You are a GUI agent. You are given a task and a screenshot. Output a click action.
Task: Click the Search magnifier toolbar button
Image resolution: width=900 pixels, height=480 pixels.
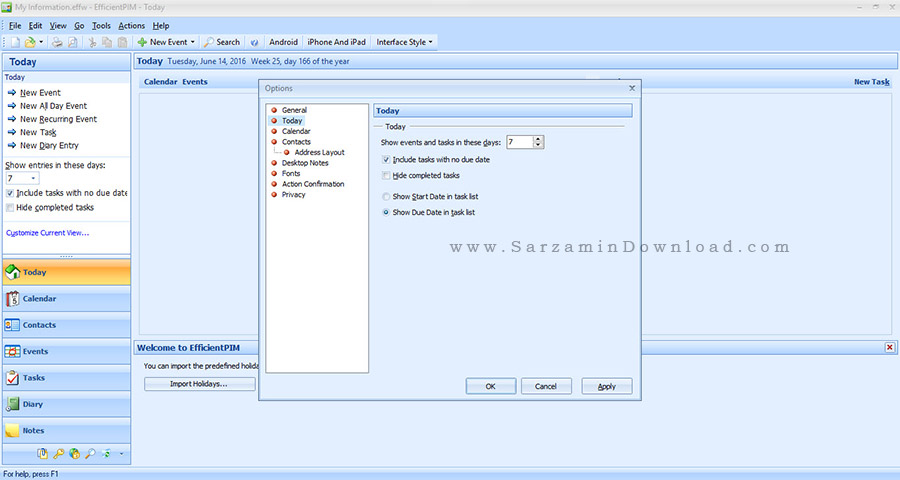[x=222, y=42]
